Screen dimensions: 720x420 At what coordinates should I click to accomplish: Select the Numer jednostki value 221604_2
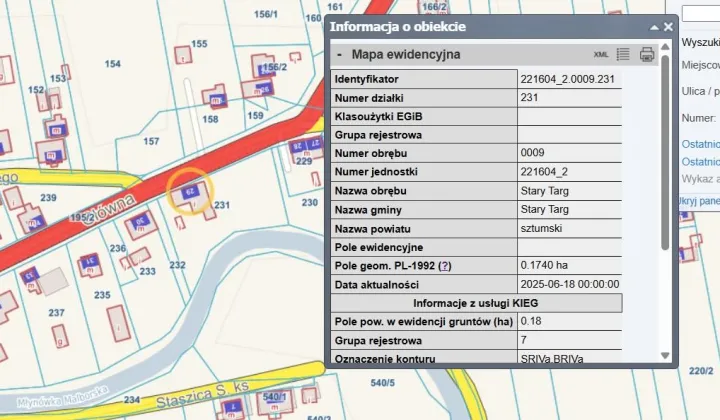tap(544, 172)
